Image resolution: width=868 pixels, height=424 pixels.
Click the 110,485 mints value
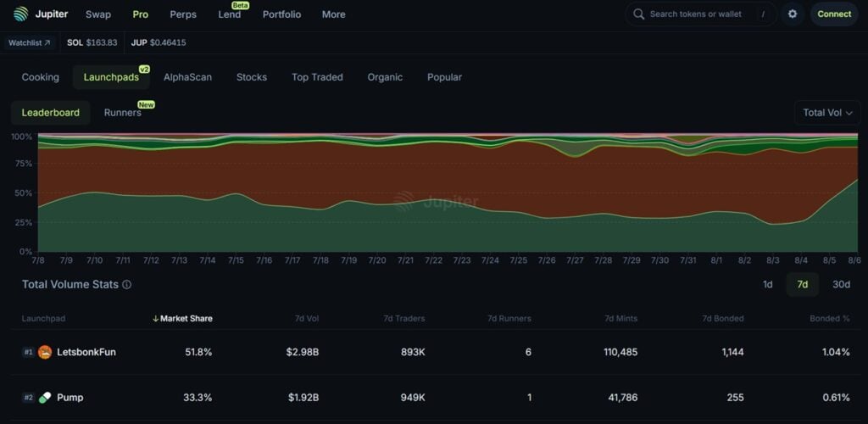(x=620, y=352)
